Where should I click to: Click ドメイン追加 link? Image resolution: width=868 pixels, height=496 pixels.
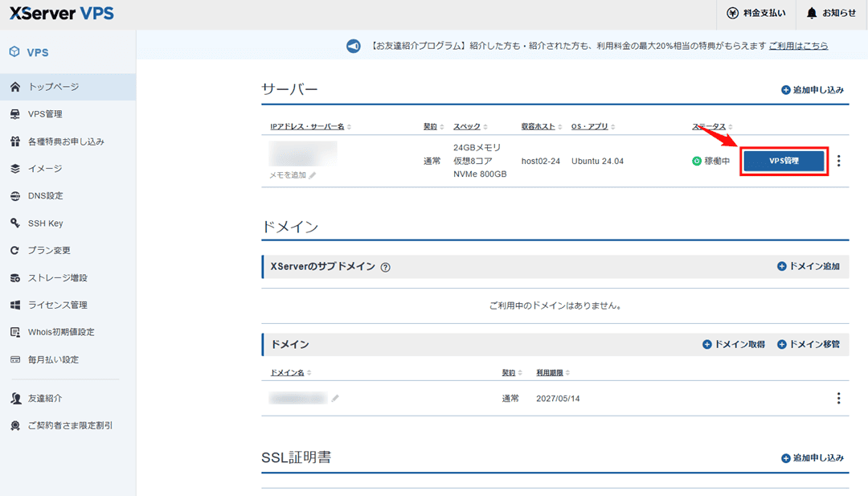[x=809, y=267]
